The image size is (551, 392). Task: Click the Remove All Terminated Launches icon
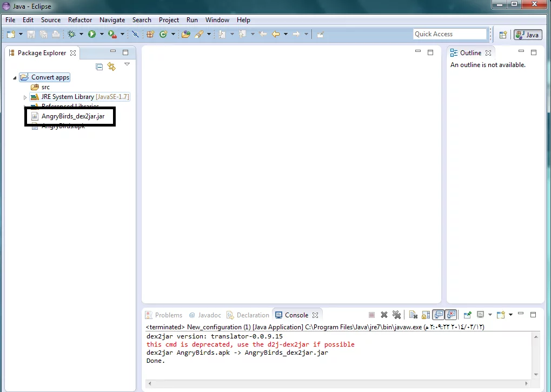click(396, 315)
